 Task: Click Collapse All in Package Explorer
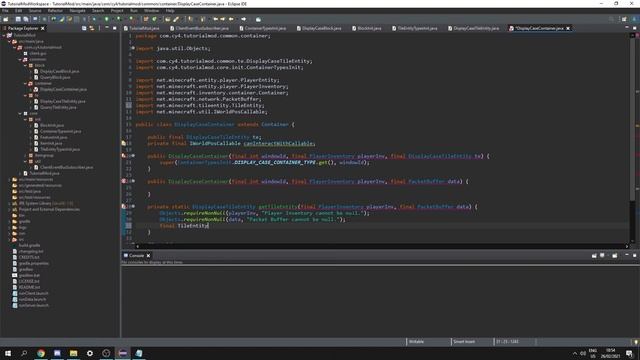pyautogui.click(x=84, y=28)
